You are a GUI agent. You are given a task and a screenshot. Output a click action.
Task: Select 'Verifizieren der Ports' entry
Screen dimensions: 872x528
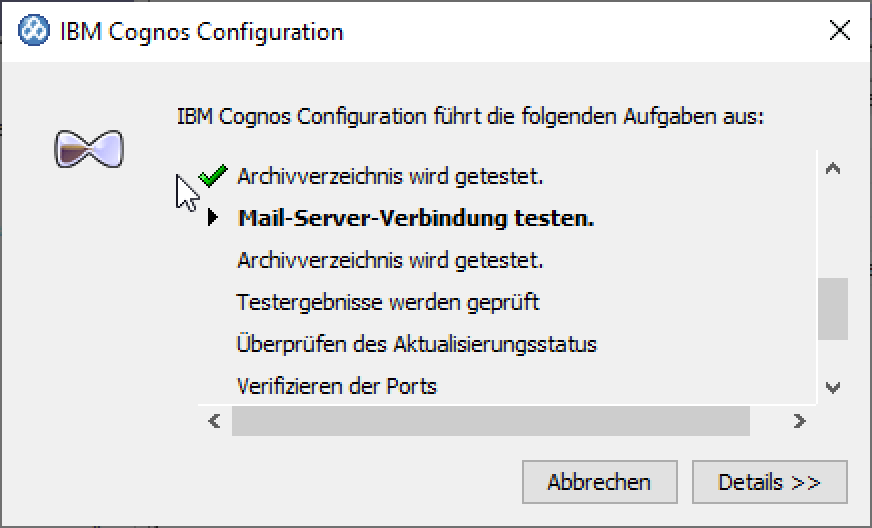(337, 386)
